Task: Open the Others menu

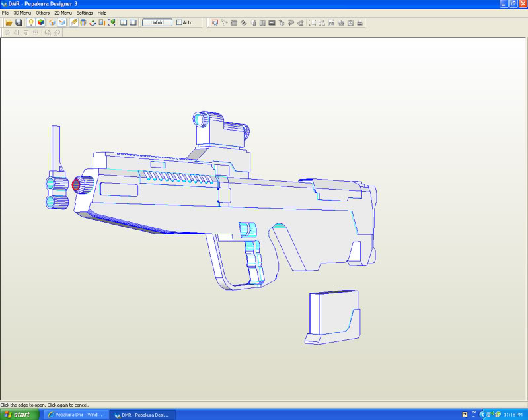Action: [x=43, y=13]
